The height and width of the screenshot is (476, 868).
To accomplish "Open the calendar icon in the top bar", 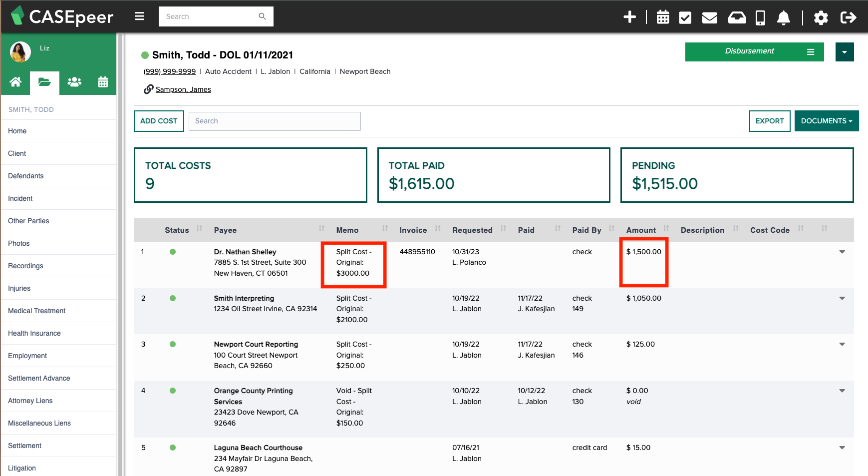I will [663, 17].
